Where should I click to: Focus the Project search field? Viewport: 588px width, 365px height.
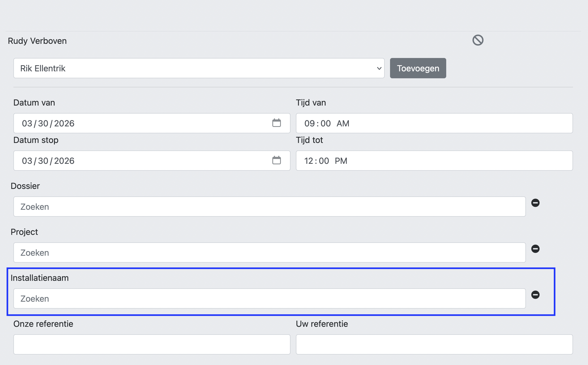tap(270, 253)
